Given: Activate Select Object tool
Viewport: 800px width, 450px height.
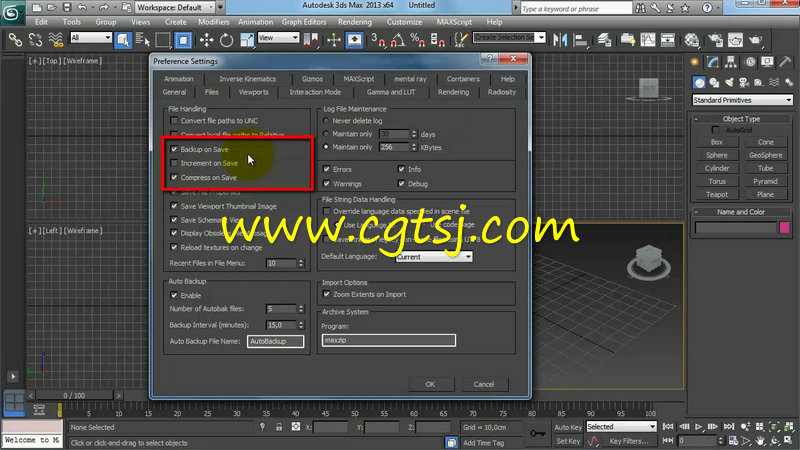Looking at the screenshot, I should [123, 39].
